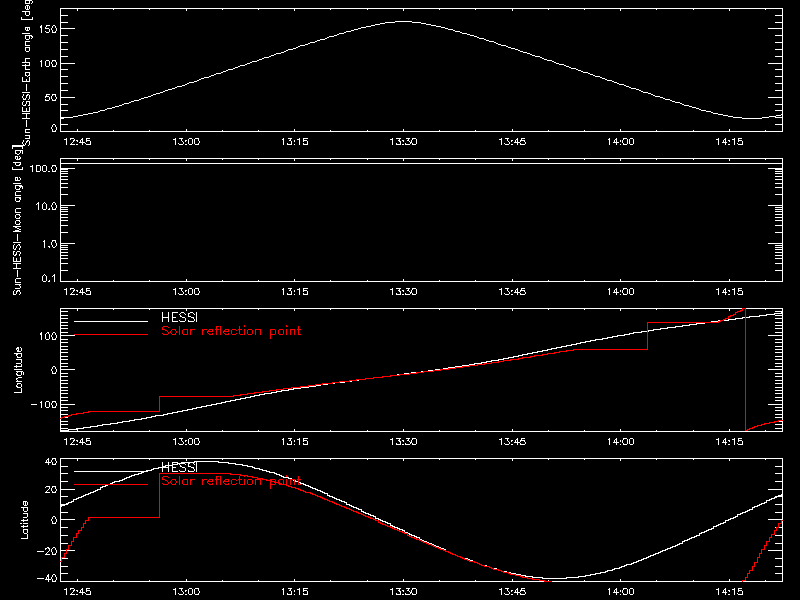Click the peak of the Sun-HESSI-Earth angle curve
The width and height of the screenshot is (800, 600).
click(403, 21)
